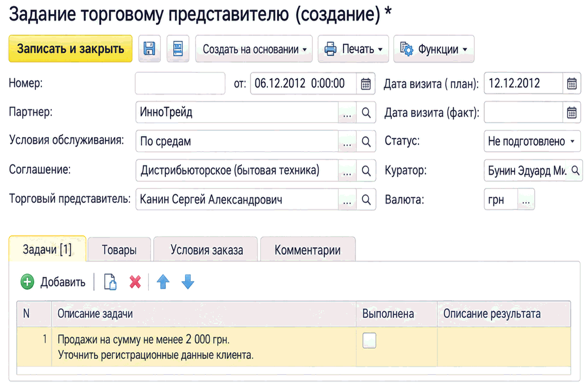588x392 pixels.
Task: Open the Функции dropdown menu
Action: tap(434, 49)
